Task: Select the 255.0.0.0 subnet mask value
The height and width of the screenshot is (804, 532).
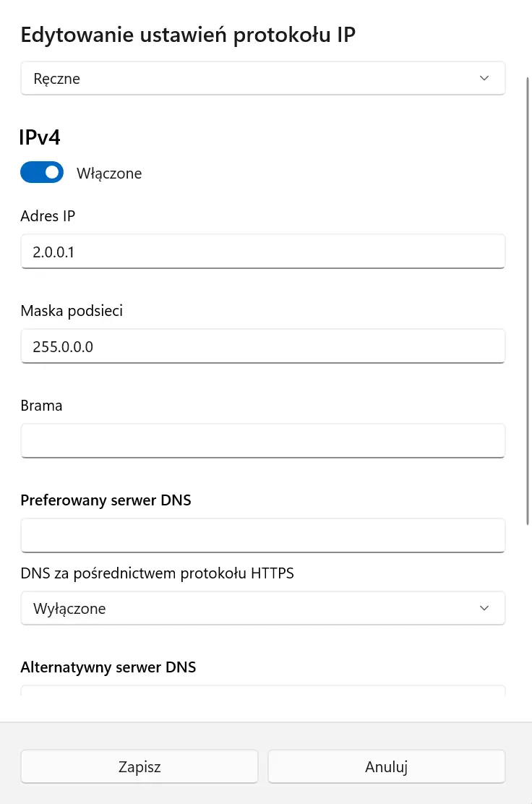Action: (62, 346)
